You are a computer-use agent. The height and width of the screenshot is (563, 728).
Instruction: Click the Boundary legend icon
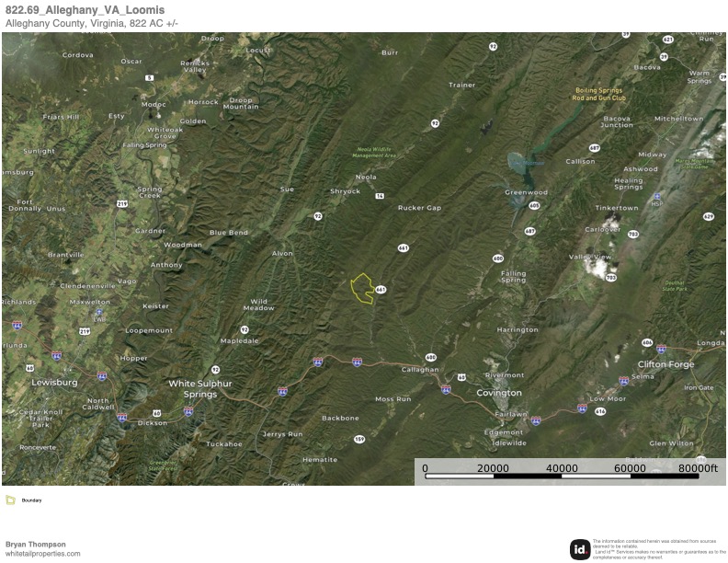[x=10, y=500]
